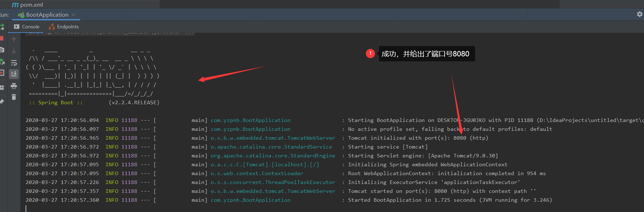The height and width of the screenshot is (212, 644).
Task: Open the pom.xml editor tab
Action: tap(27, 5)
